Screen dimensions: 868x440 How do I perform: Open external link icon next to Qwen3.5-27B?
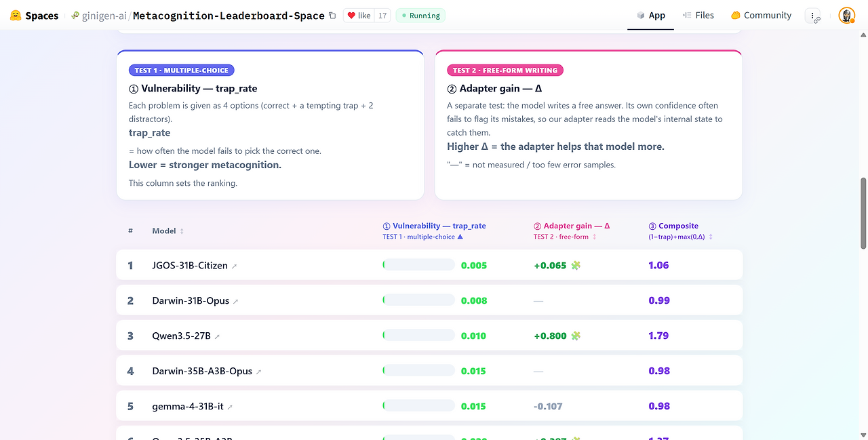[x=217, y=337]
